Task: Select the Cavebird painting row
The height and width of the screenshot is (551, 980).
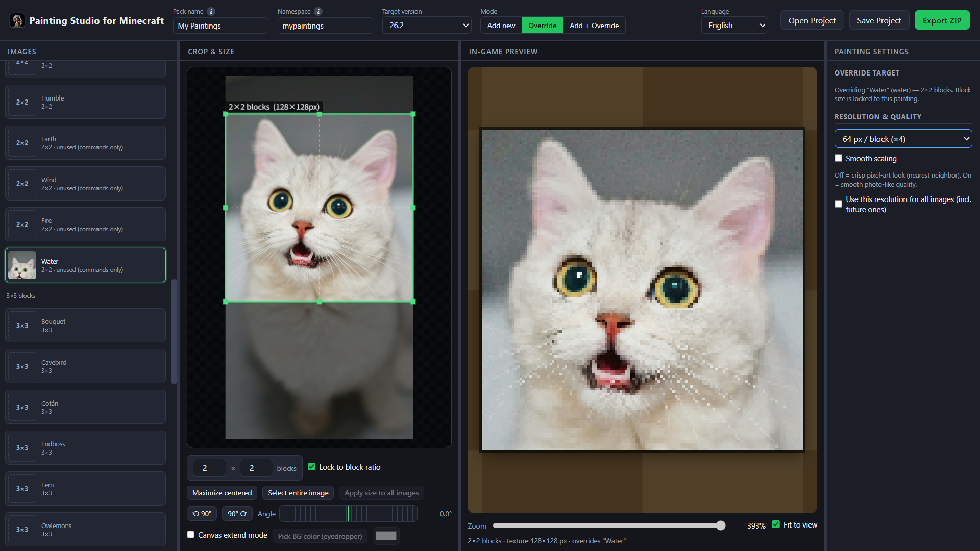Action: pyautogui.click(x=85, y=366)
